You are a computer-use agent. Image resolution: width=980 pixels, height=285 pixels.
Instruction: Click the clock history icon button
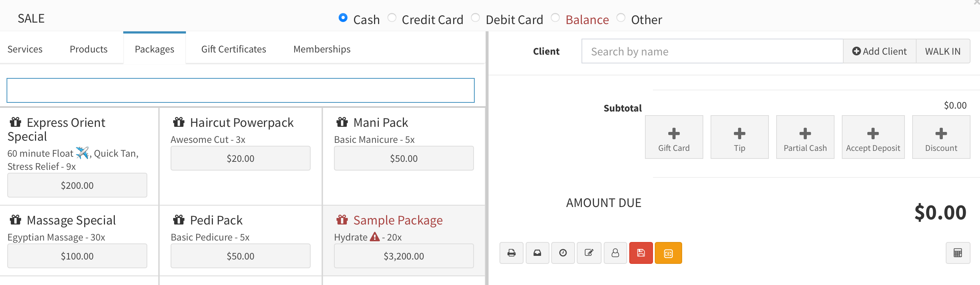coord(563,253)
